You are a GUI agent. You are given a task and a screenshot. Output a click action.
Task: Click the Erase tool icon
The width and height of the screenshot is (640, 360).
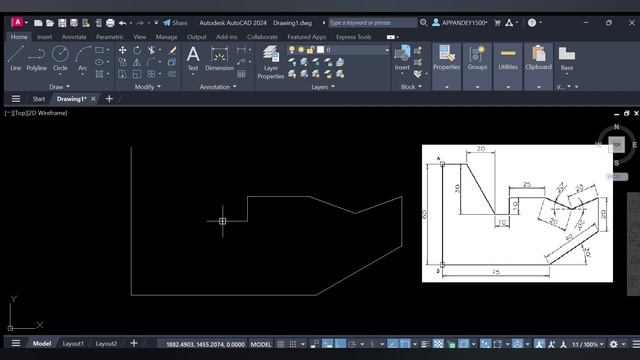172,50
